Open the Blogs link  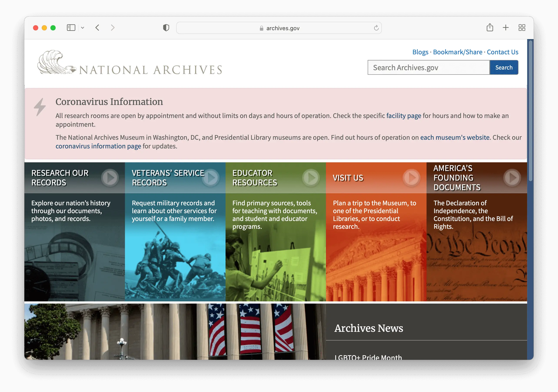[x=420, y=52]
